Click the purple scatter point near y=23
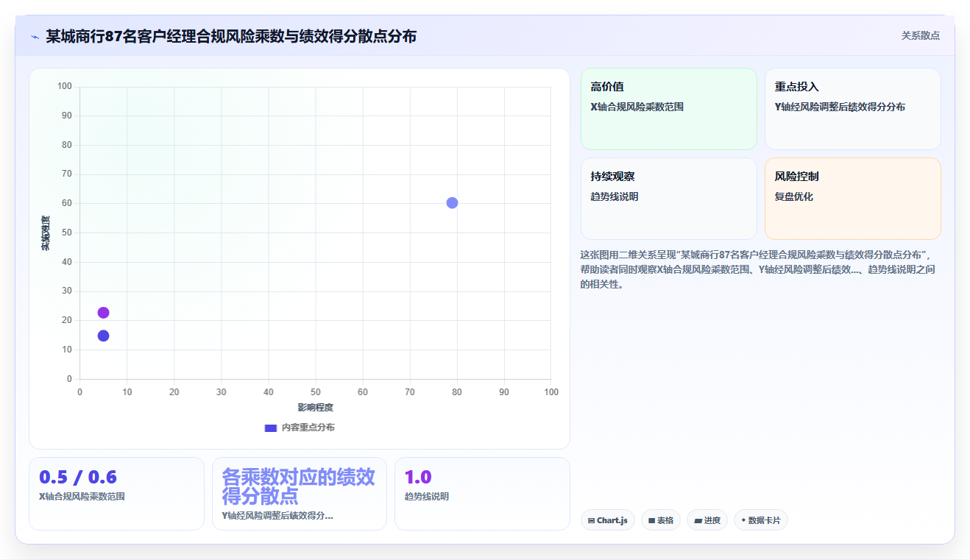 point(103,313)
